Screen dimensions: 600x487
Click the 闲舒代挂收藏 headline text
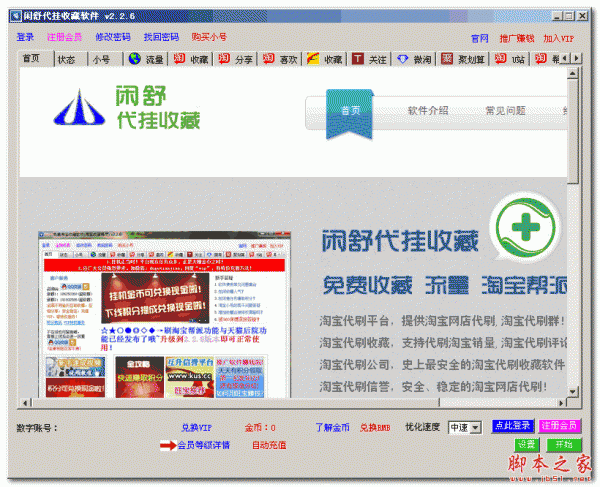400,241
